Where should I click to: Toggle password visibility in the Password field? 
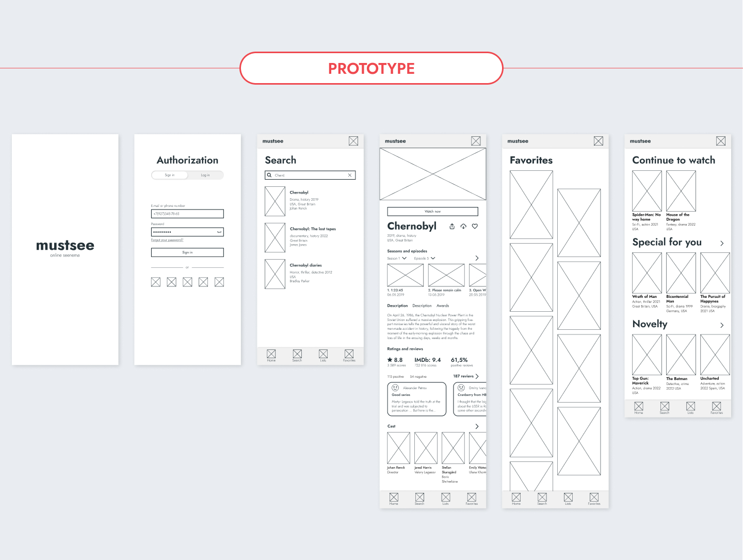click(219, 232)
